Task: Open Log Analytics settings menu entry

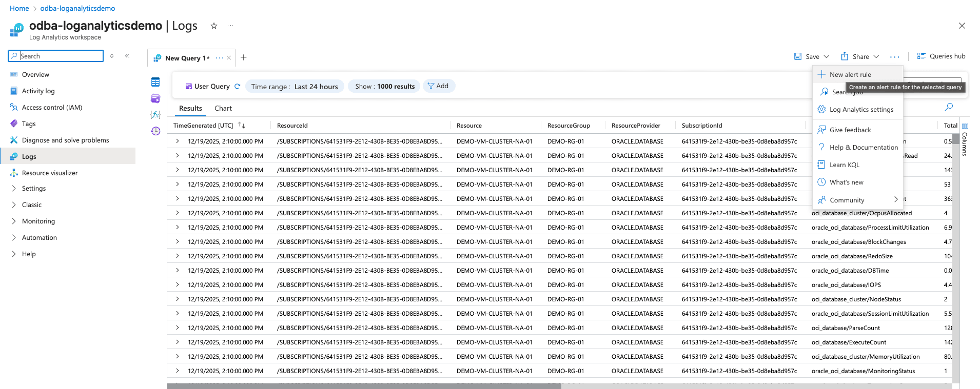Action: (857, 109)
